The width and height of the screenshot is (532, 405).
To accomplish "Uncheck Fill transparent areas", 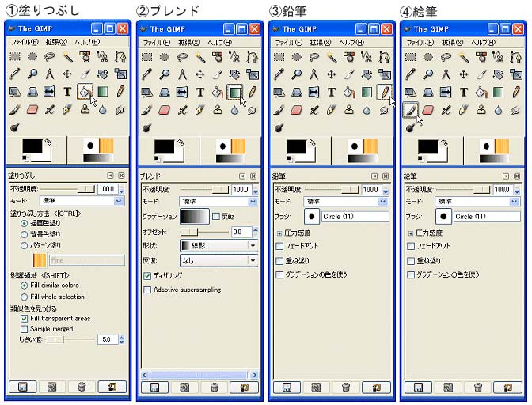I will 24,319.
